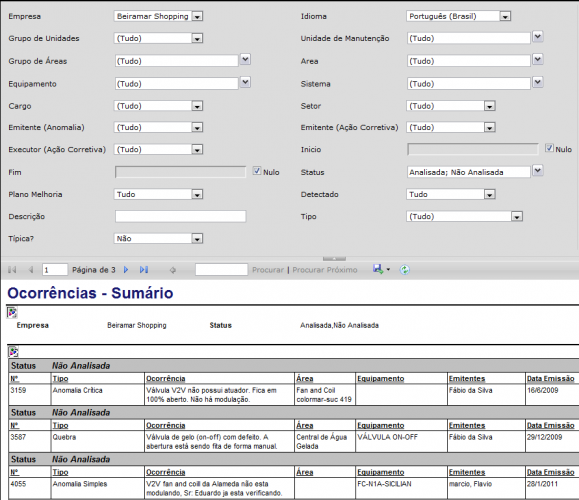Open the Típica? dropdown
This screenshot has width=579, height=500.
click(197, 239)
